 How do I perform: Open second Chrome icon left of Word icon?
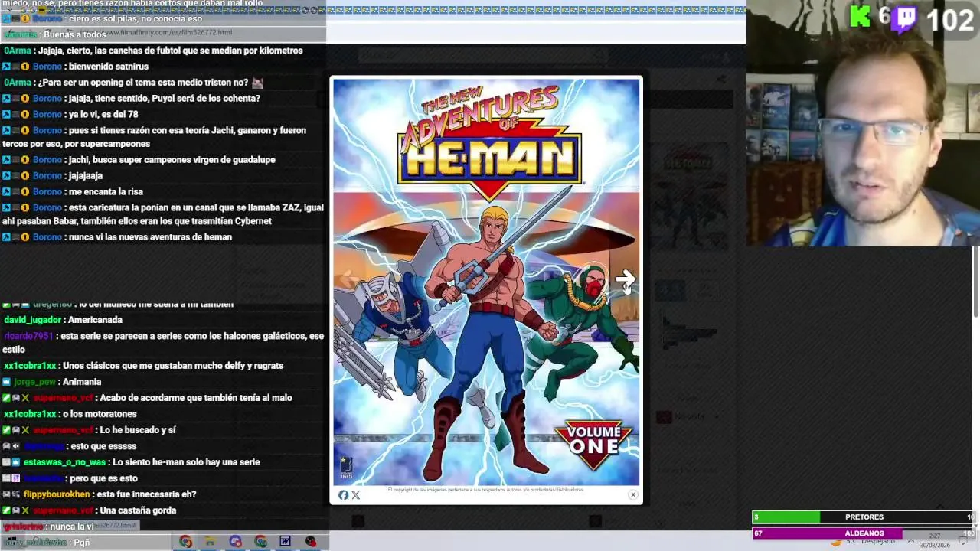260,542
